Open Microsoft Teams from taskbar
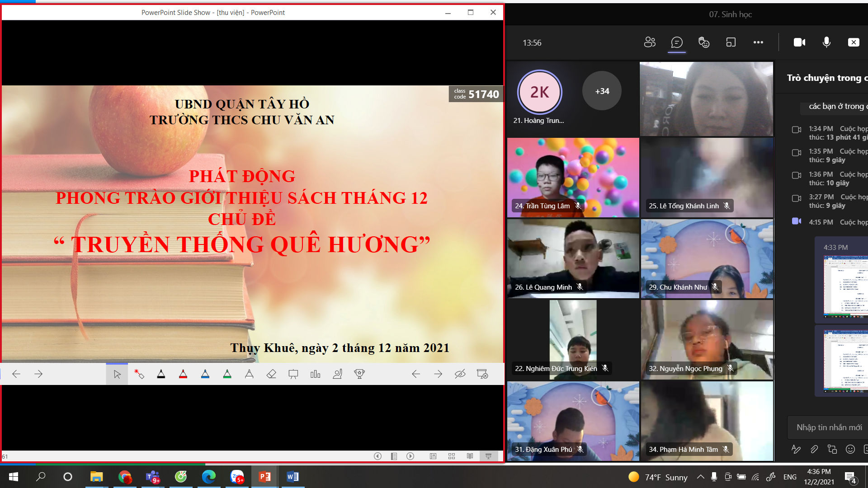The image size is (868, 488). (x=153, y=477)
